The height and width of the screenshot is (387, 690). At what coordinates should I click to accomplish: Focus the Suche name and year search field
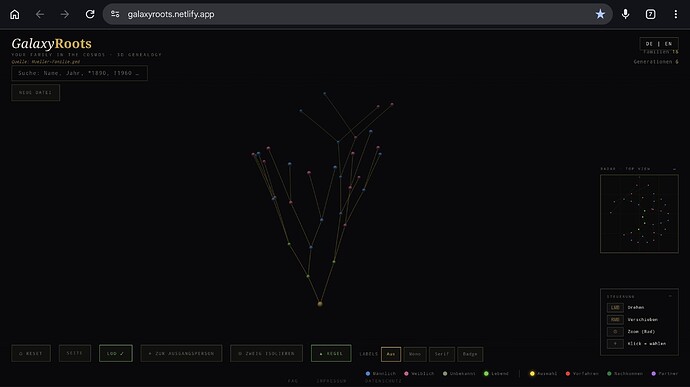pos(80,73)
